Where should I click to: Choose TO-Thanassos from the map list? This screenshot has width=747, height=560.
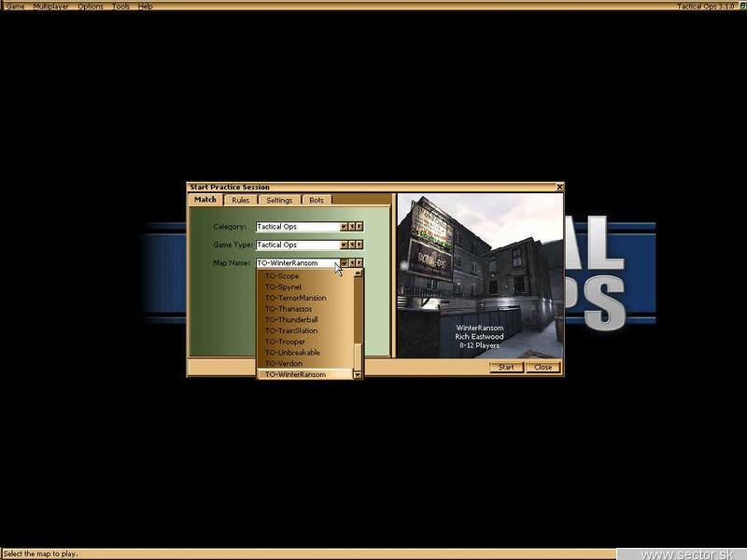coord(306,309)
